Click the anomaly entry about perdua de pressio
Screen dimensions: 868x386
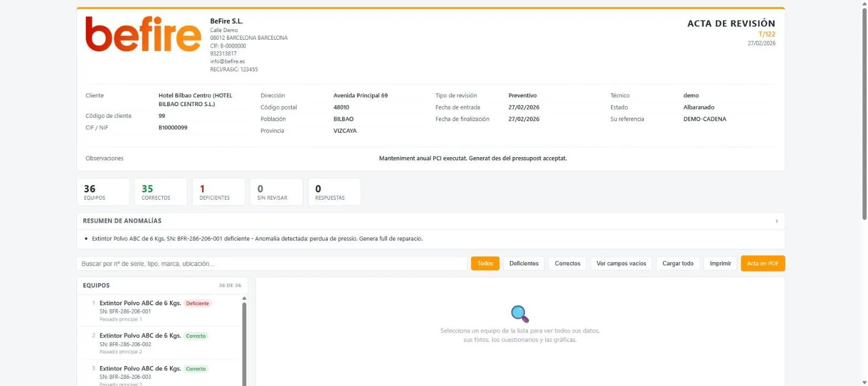[257, 239]
